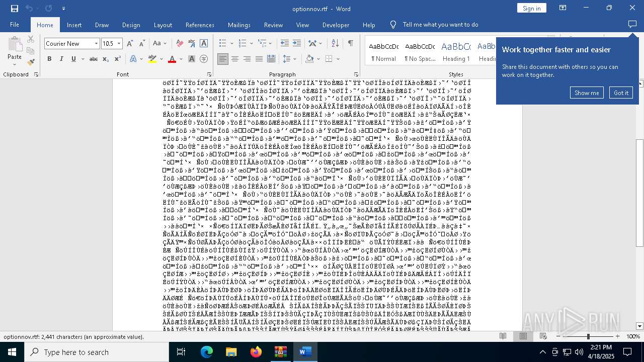644x362 pixels.
Task: Open the comments pane icon
Action: click(632, 25)
